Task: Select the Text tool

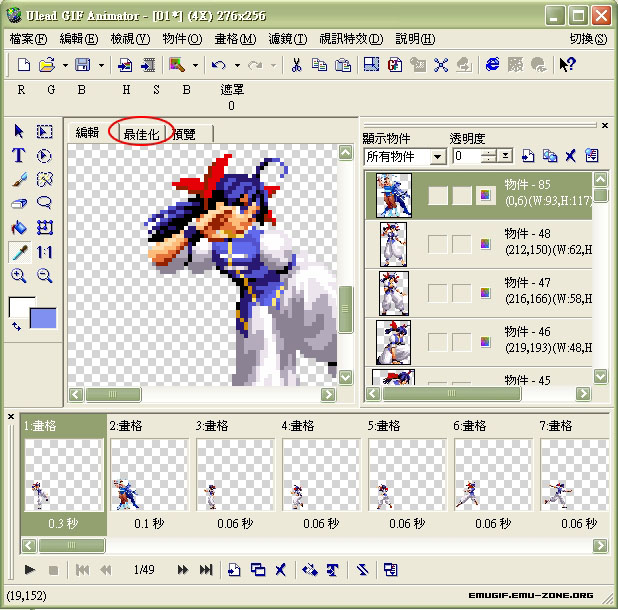Action: pyautogui.click(x=19, y=155)
